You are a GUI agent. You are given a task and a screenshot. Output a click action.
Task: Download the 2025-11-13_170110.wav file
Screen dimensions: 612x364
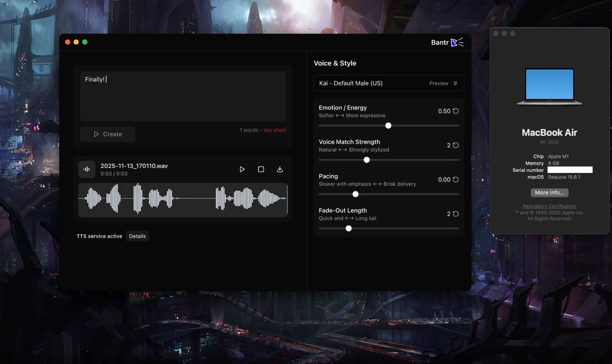coord(280,169)
